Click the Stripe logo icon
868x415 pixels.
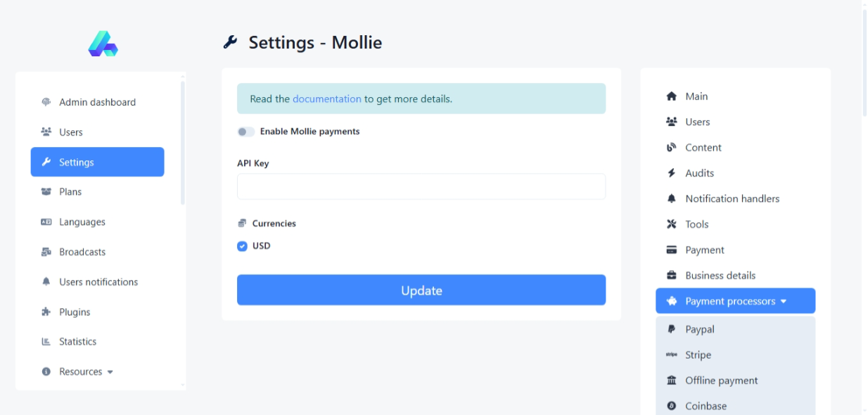(x=671, y=355)
